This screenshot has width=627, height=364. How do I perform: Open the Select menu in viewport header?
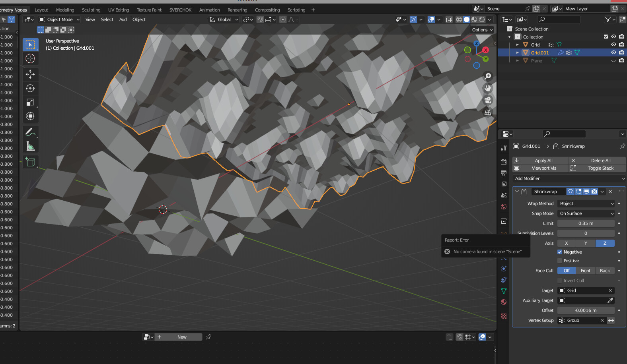[x=107, y=19]
